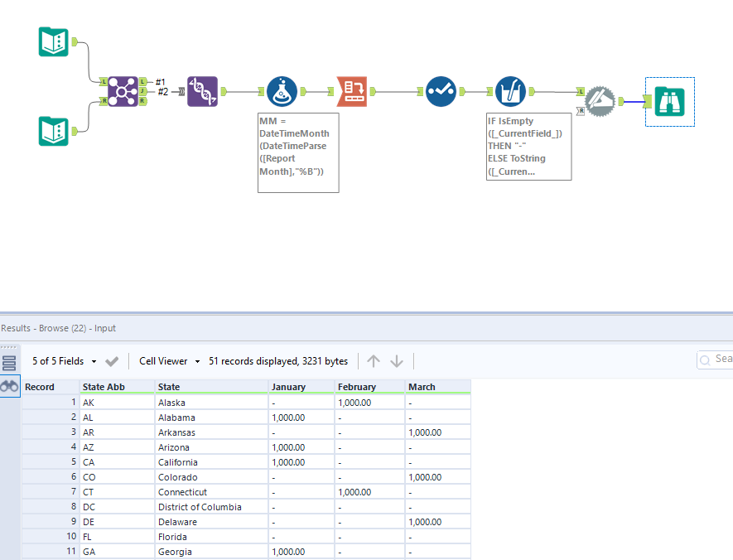733x560 pixels.
Task: Toggle the checkmark beside 5 of 5 Fields
Action: coord(112,361)
